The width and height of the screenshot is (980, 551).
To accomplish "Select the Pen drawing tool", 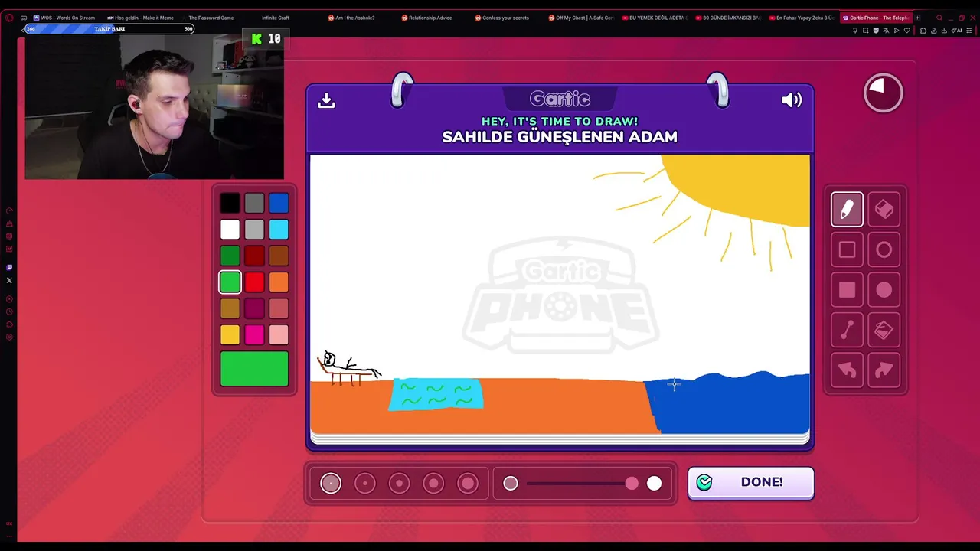I will point(847,210).
